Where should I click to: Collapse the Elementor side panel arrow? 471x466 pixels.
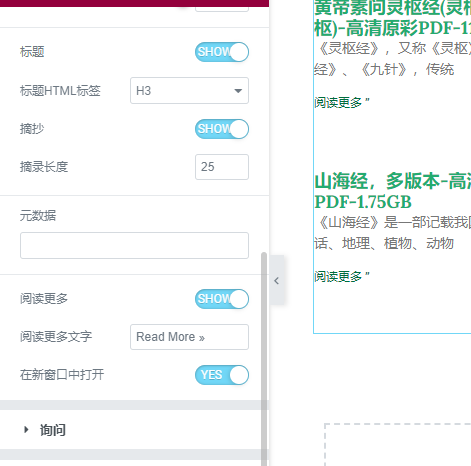click(x=277, y=280)
